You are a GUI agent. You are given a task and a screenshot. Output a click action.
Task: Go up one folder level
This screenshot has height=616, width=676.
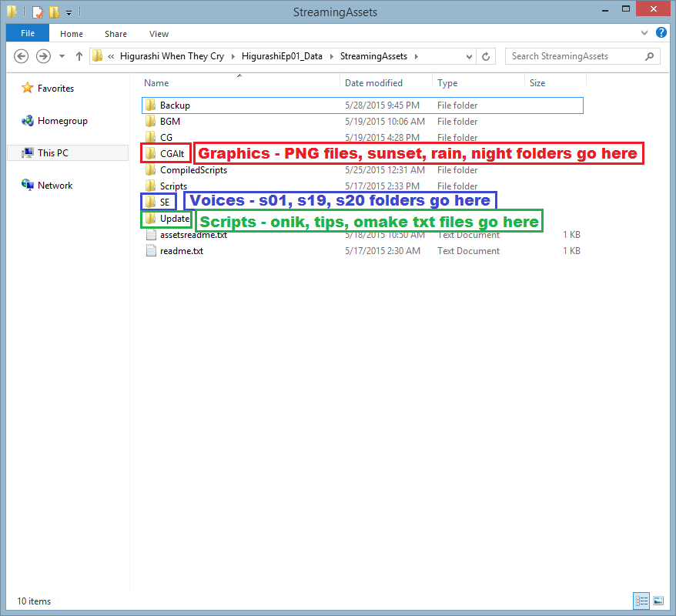click(x=79, y=56)
